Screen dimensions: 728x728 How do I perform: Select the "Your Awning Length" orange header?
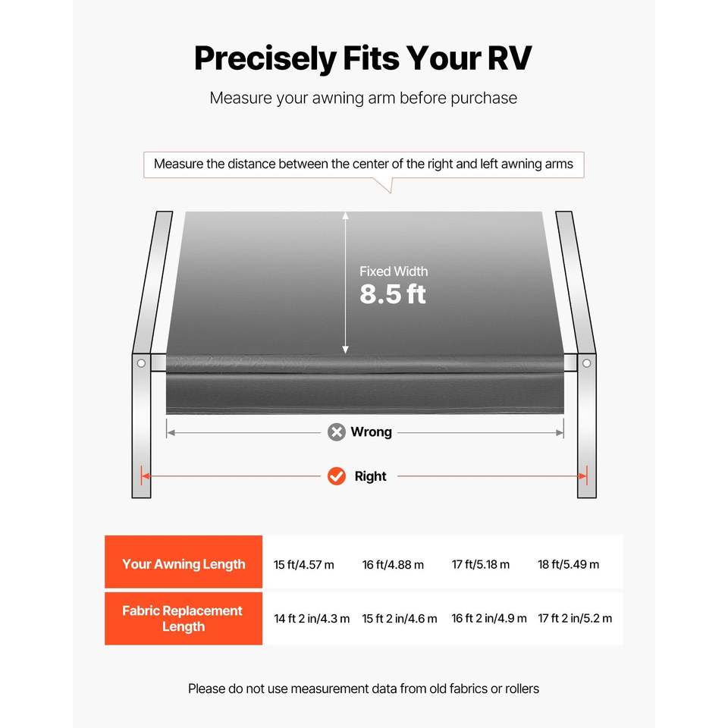pos(184,563)
